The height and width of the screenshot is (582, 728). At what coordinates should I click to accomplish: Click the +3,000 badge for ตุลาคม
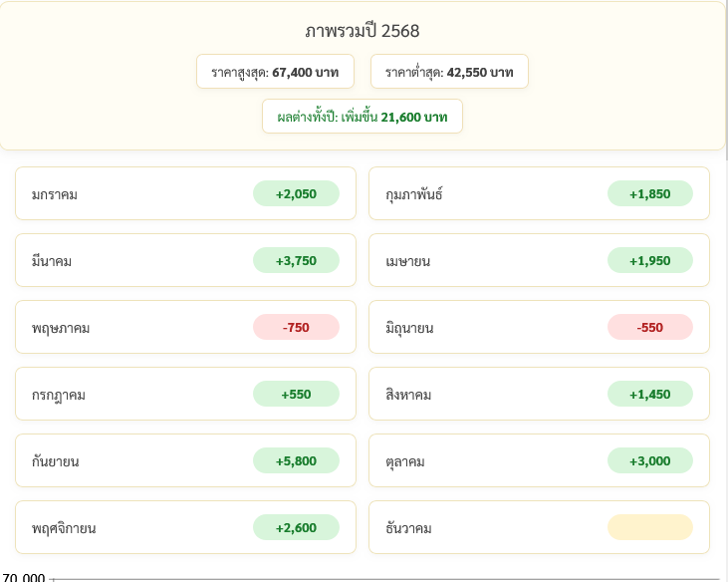point(649,460)
